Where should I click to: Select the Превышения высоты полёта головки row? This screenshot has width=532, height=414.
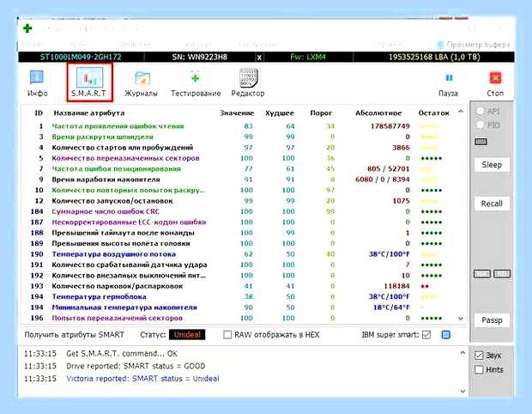240,244
